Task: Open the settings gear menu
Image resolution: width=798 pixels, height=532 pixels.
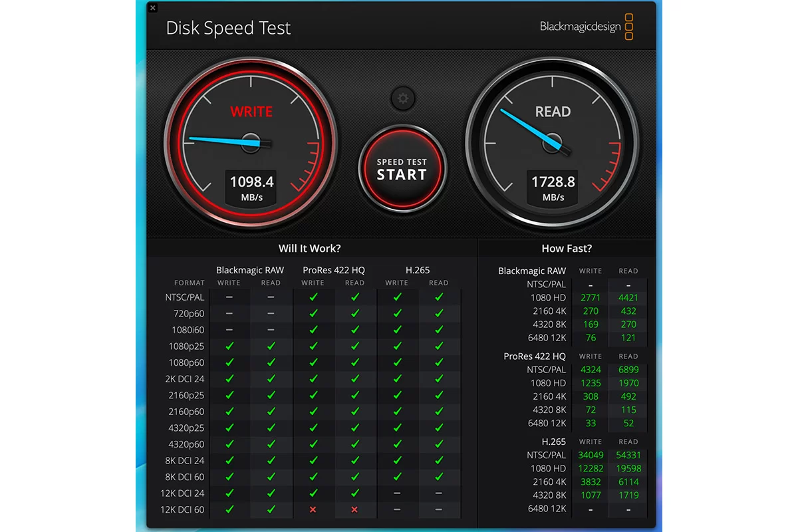Action: coord(402,98)
